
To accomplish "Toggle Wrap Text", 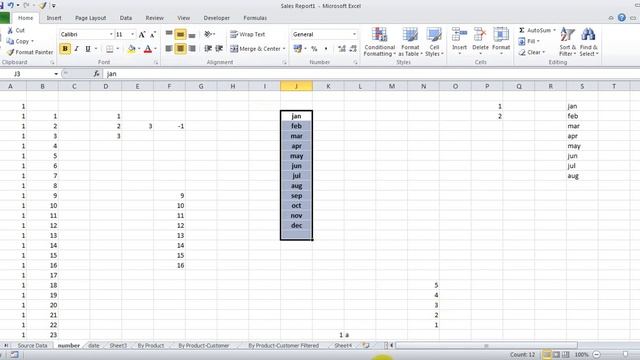I will pyautogui.click(x=247, y=34).
